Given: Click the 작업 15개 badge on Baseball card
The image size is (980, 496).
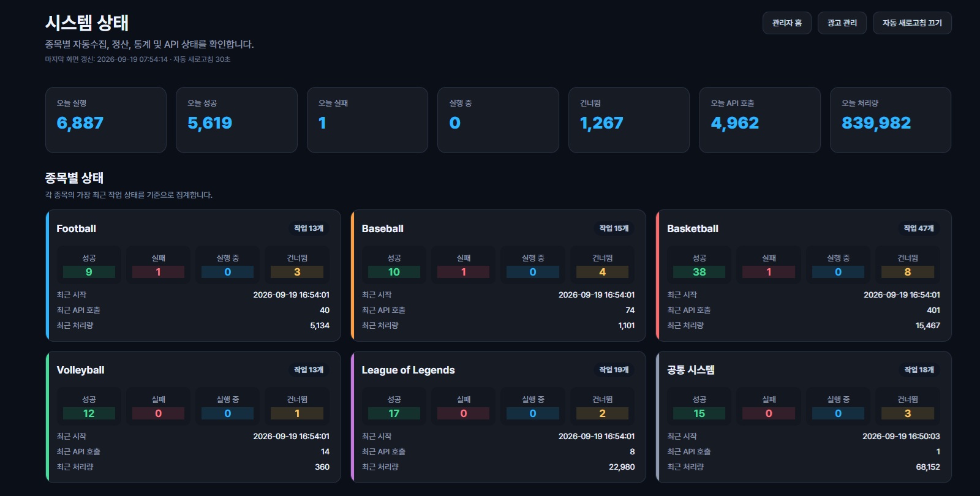Looking at the screenshot, I should [614, 228].
